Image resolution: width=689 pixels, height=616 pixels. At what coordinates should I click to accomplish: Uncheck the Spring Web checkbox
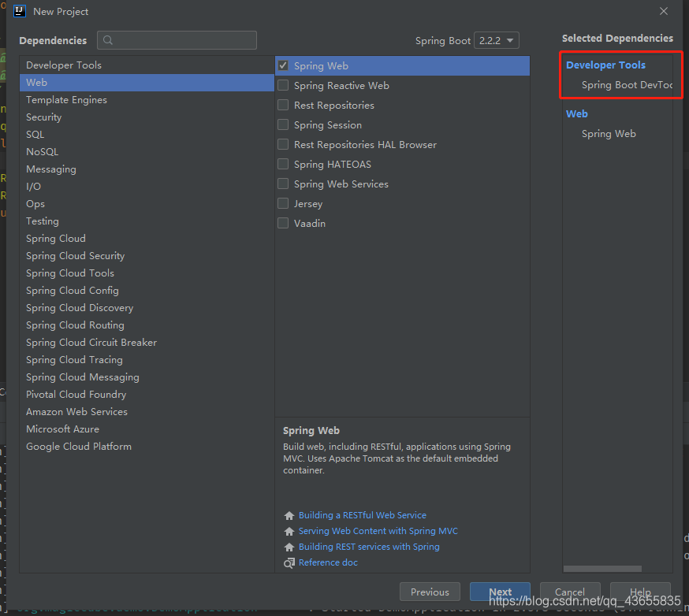coord(284,65)
